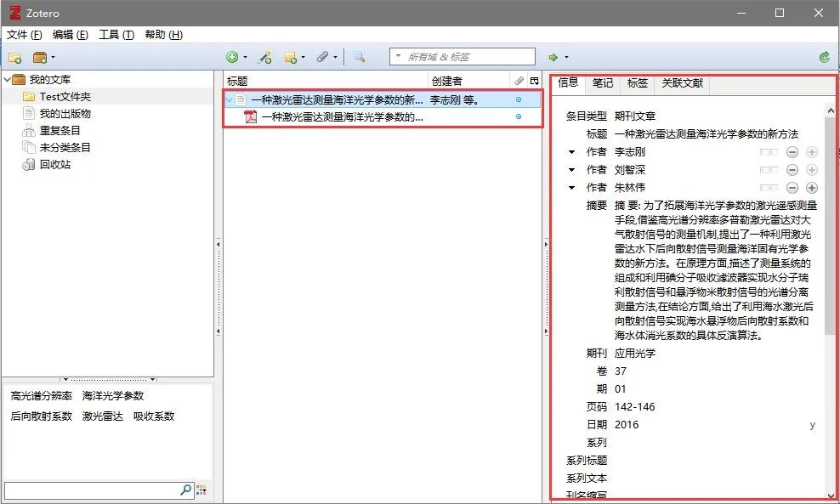840x504 pixels.
Task: Open the 帮助 (H) menu
Action: [163, 35]
